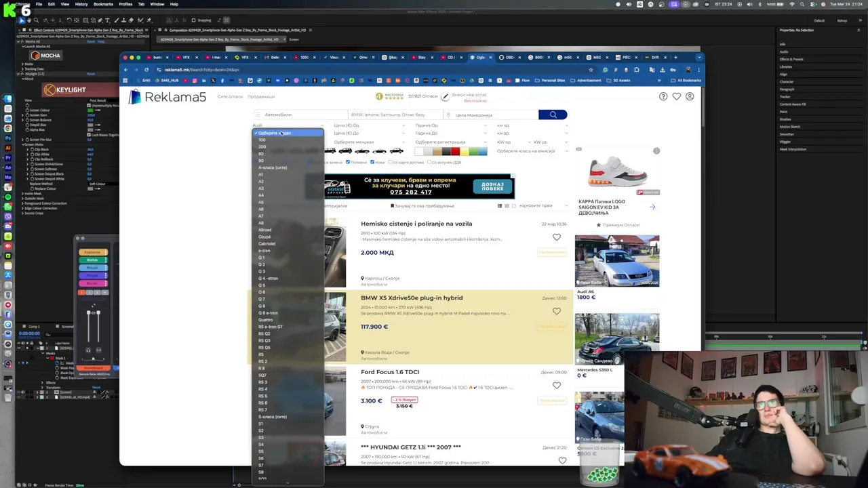This screenshot has height=488, width=868.
Task: Click green Screen Colour swatch in Keylight
Action: [x=91, y=110]
